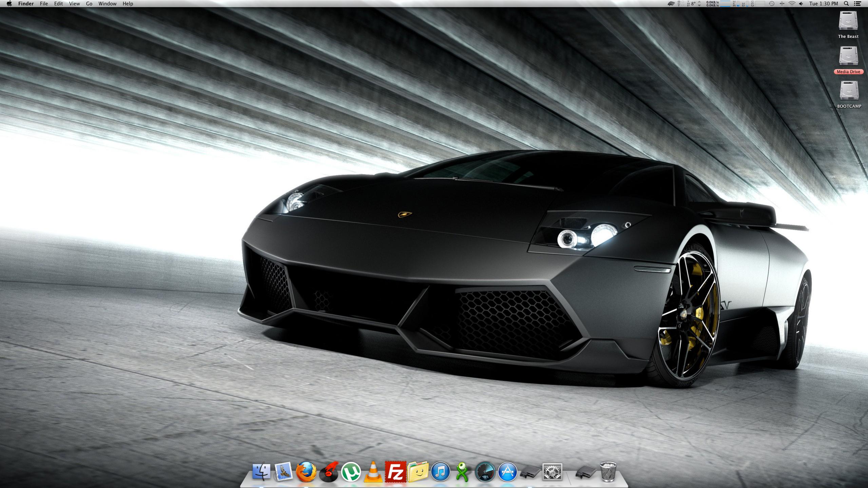This screenshot has width=868, height=488.
Task: Open VLC media player
Action: point(373,472)
